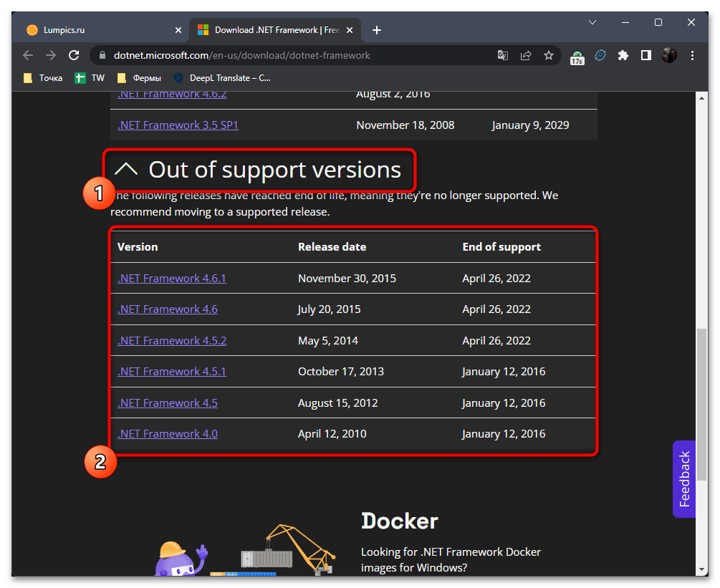Open the Chrome three-dot menu
The width and height of the screenshot is (720, 588).
point(693,56)
